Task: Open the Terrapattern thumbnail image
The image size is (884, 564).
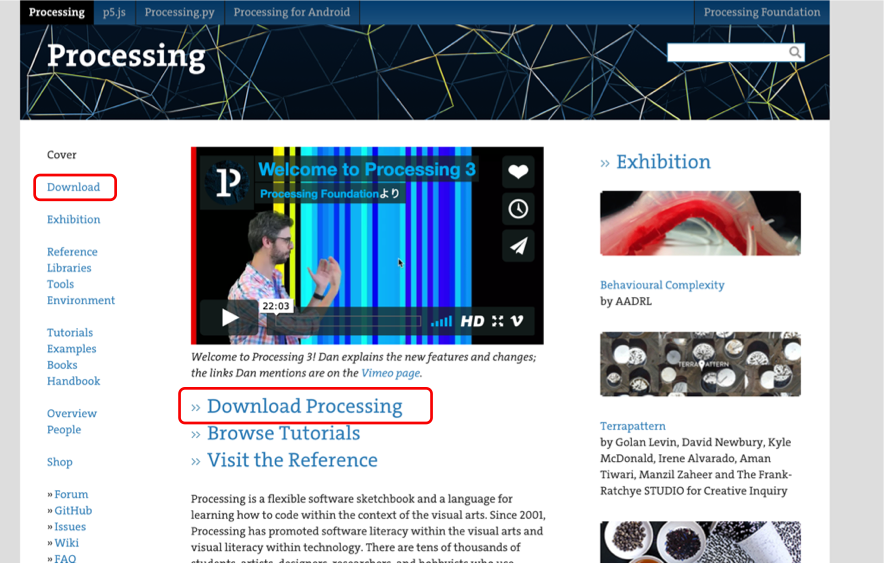Action: [700, 364]
